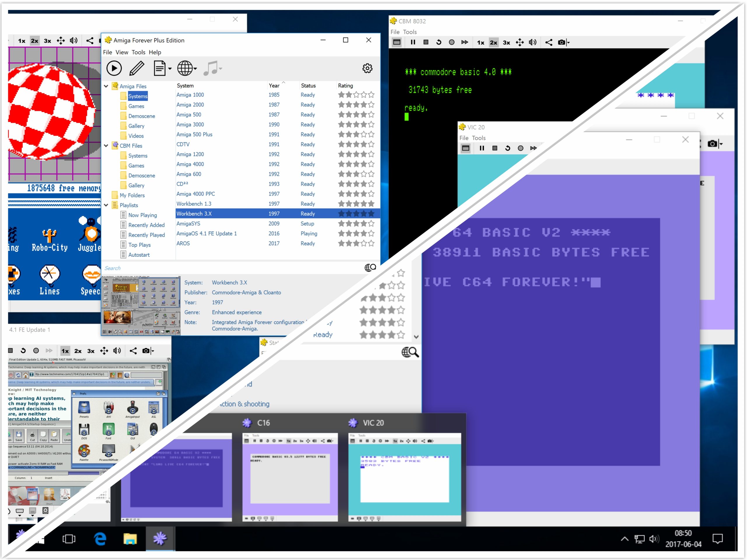
Task: Click the screenshot camera in CBM 8032 toolbar
Action: pyautogui.click(x=561, y=42)
